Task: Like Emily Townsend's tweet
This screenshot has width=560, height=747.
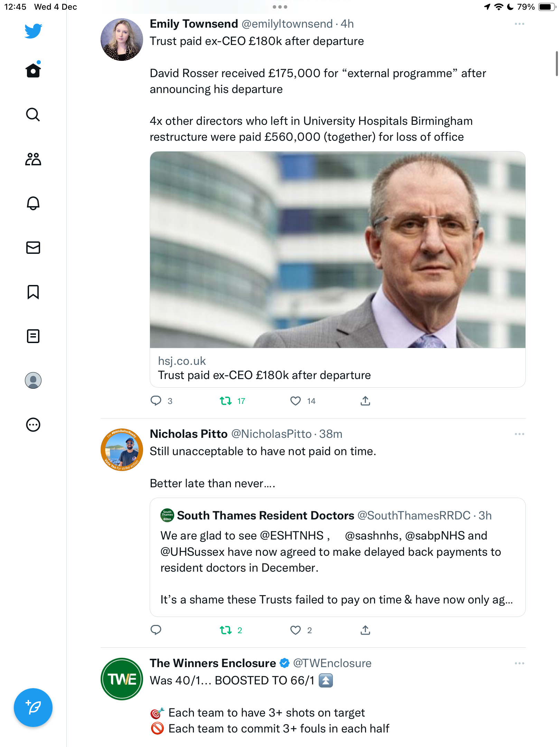Action: 296,401
